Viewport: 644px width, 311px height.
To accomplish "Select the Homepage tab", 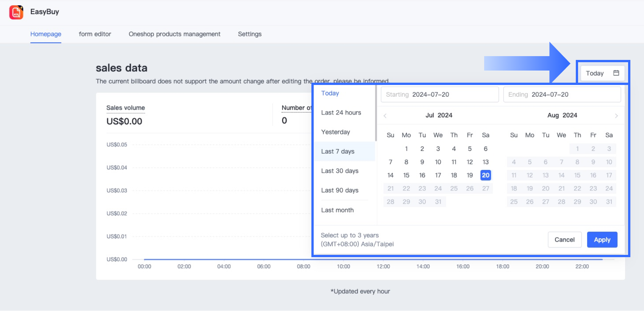I will point(46,34).
